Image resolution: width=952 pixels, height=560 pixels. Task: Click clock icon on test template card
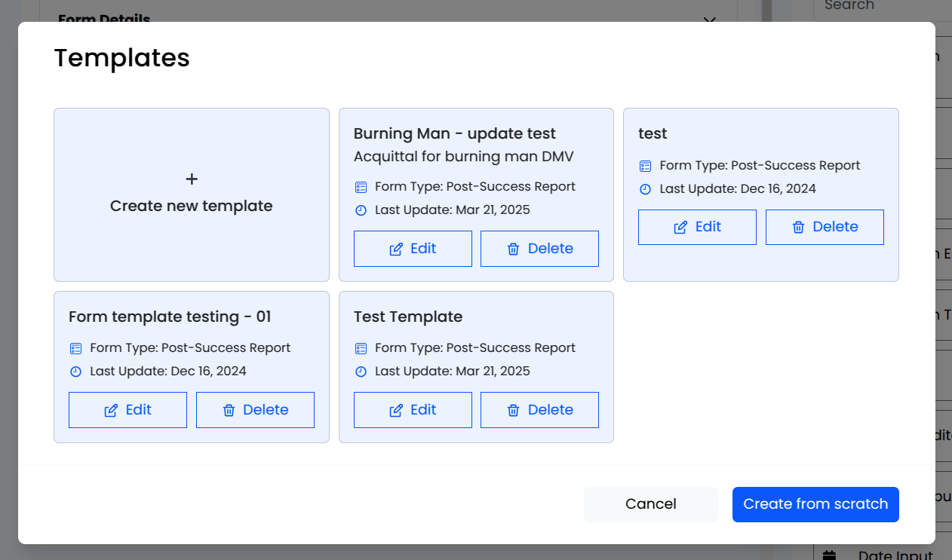(x=645, y=189)
